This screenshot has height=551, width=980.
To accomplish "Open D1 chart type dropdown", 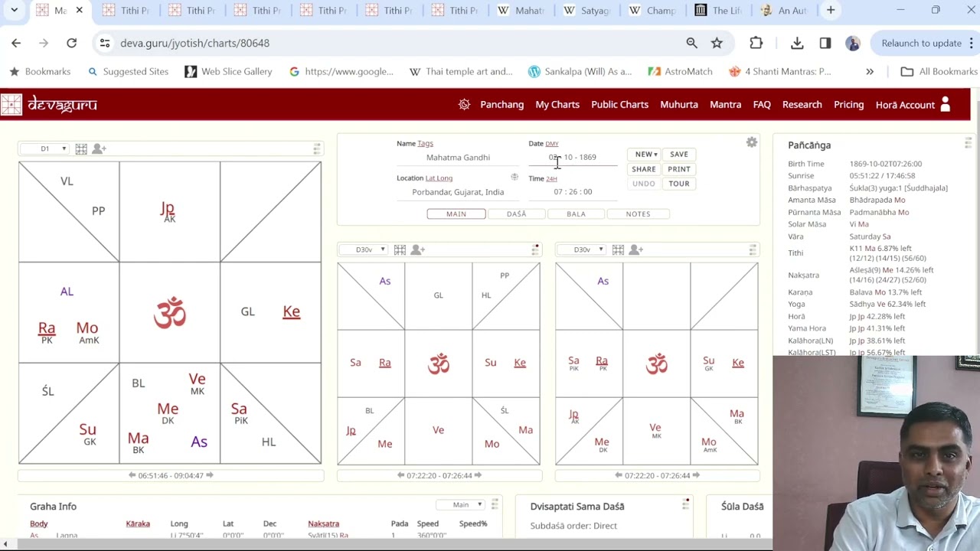I will click(44, 148).
